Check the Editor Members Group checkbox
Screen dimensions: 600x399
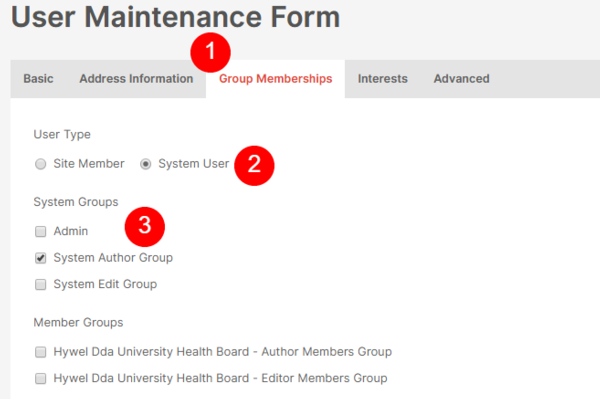(x=41, y=378)
